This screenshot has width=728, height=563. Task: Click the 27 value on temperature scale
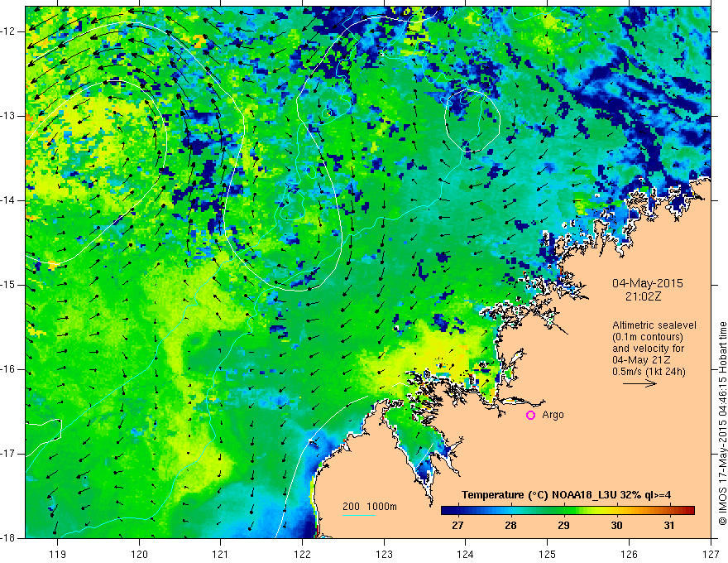457,526
